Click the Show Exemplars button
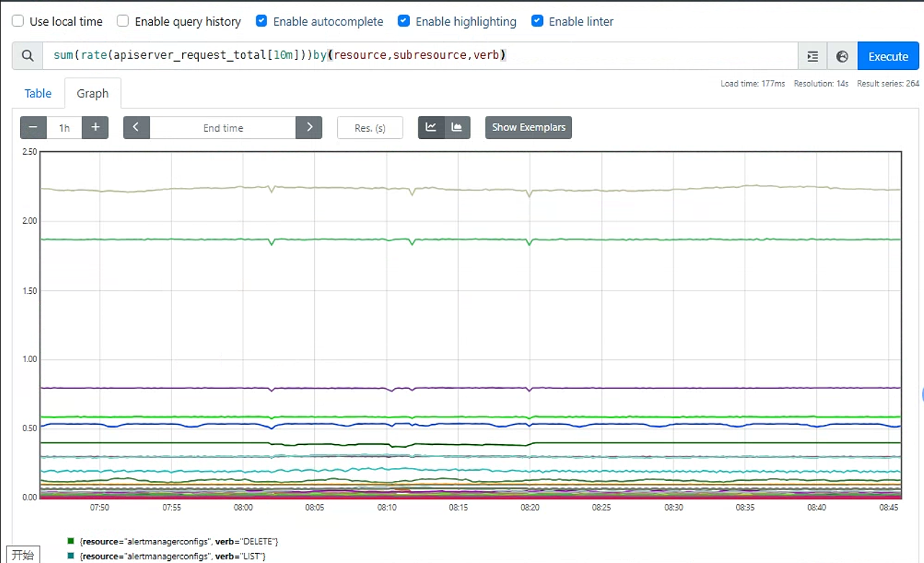The height and width of the screenshot is (563, 924). tap(529, 127)
